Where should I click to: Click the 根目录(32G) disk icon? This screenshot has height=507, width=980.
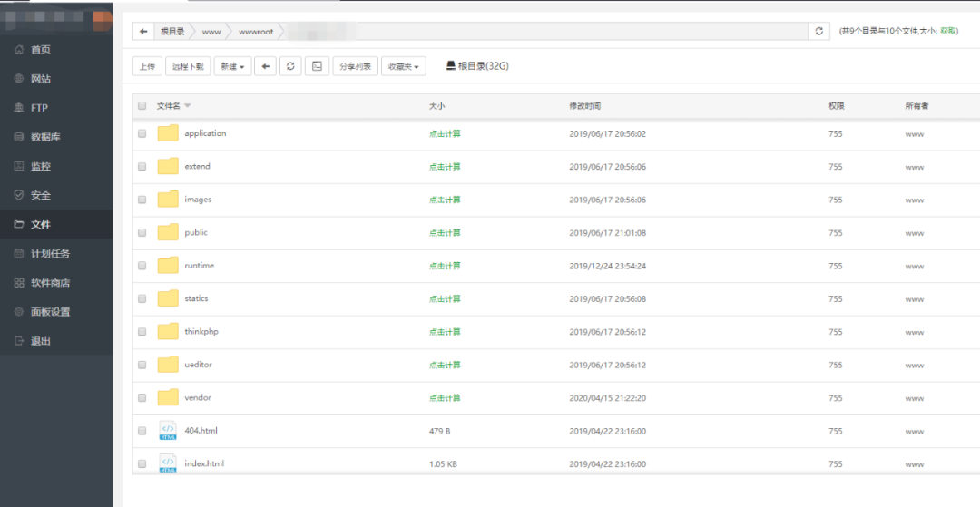450,66
